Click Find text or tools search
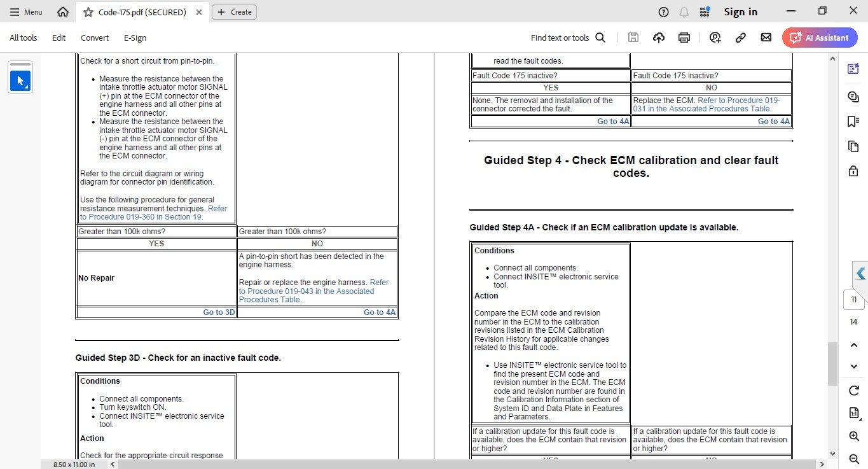868x469 pixels. [x=568, y=38]
